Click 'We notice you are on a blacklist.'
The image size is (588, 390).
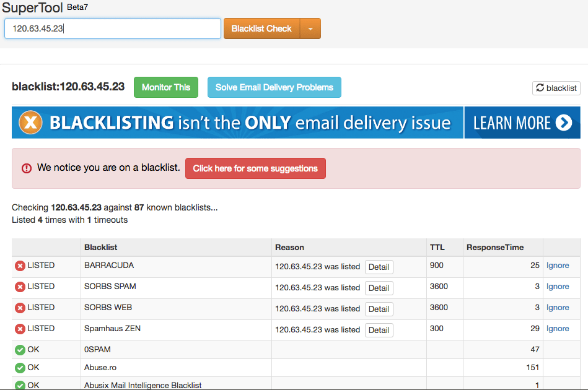click(x=108, y=168)
